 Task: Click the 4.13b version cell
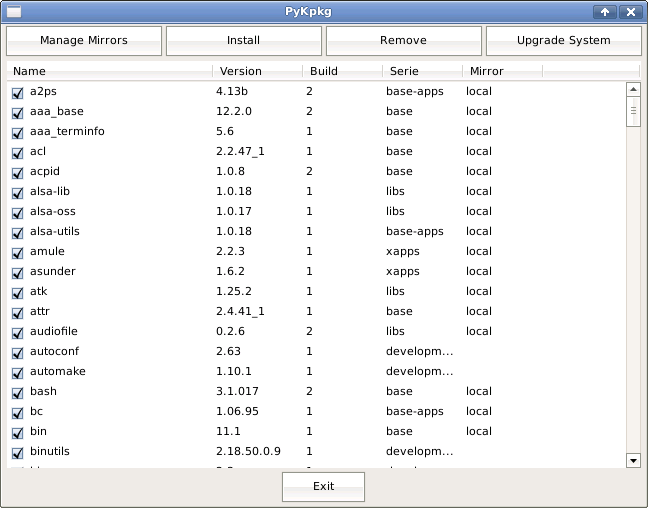(232, 91)
